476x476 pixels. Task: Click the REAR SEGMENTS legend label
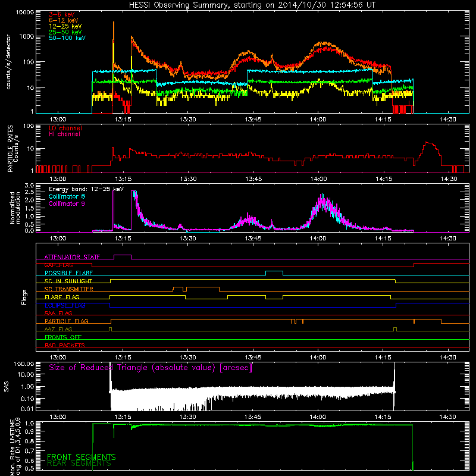(79, 464)
